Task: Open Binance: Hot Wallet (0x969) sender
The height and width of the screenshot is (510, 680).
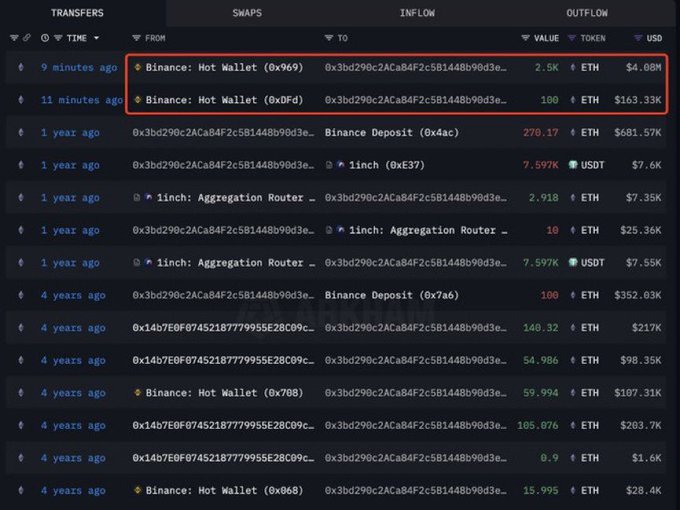Action: click(224, 67)
